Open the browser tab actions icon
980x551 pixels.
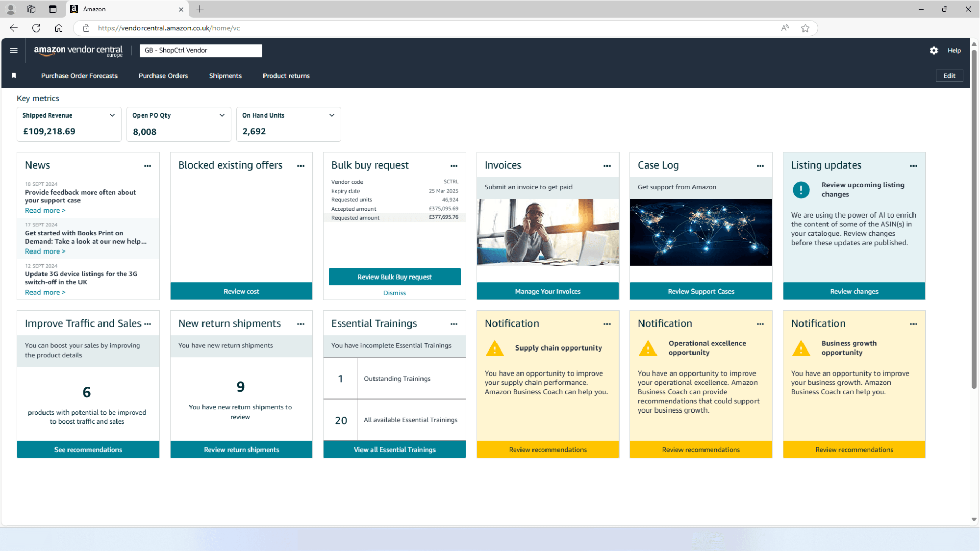point(52,9)
